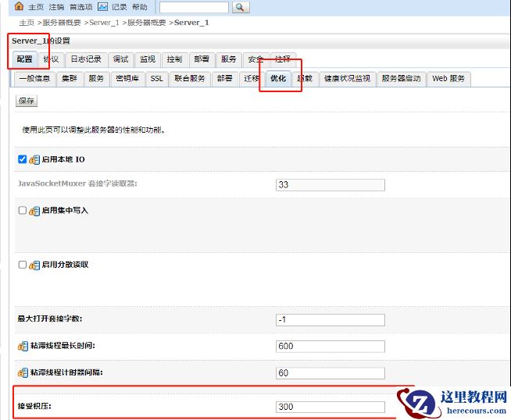Click the 粘滞线程最长时间 input field
The height and width of the screenshot is (420, 511).
tap(331, 347)
